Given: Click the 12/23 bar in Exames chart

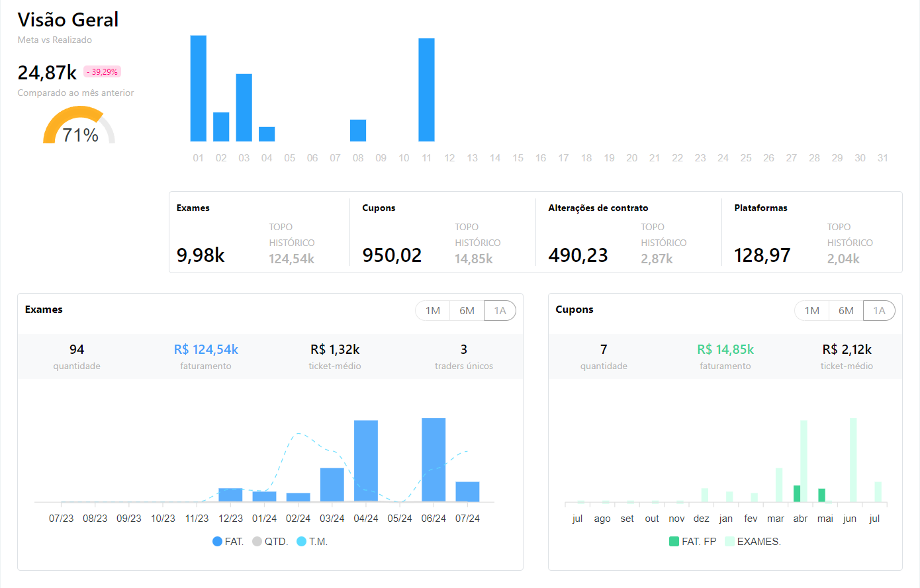Looking at the screenshot, I should (x=230, y=495).
